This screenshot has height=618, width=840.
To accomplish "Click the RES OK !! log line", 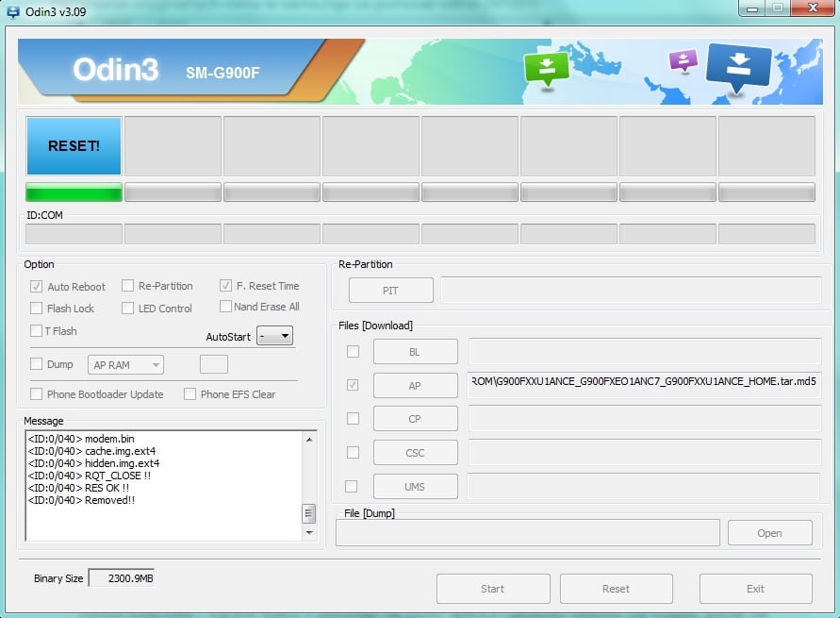I will point(78,488).
